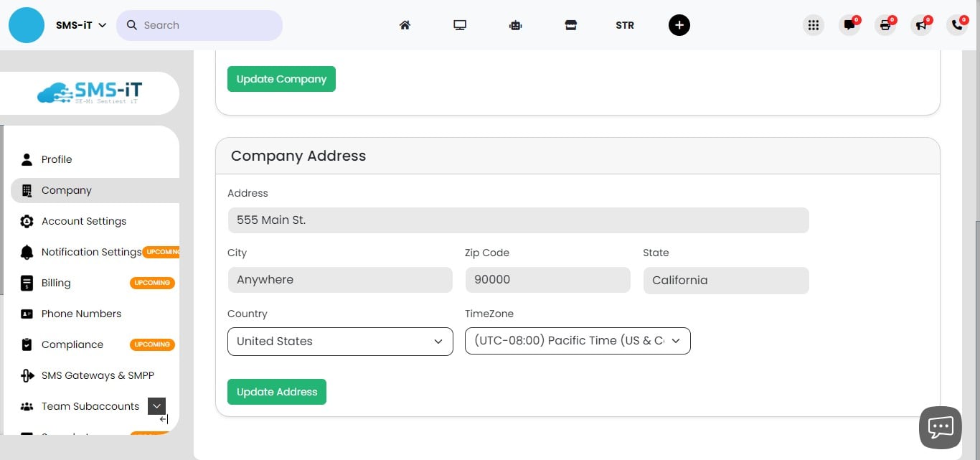Open the phone calls icon top right
Image resolution: width=980 pixels, height=460 pixels.
(x=956, y=25)
